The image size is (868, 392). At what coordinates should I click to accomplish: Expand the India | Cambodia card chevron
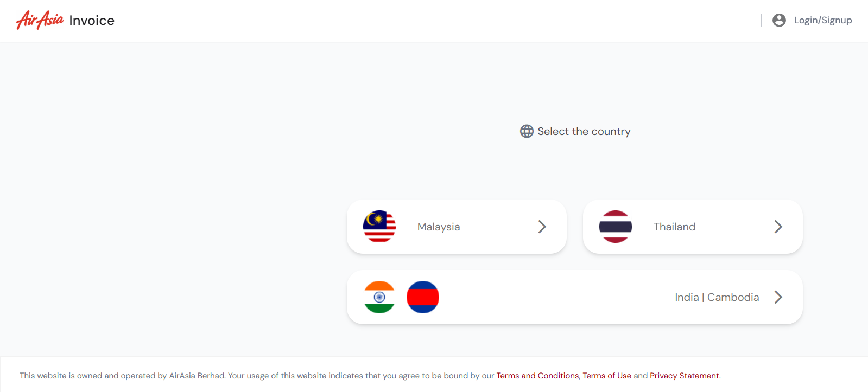(778, 297)
